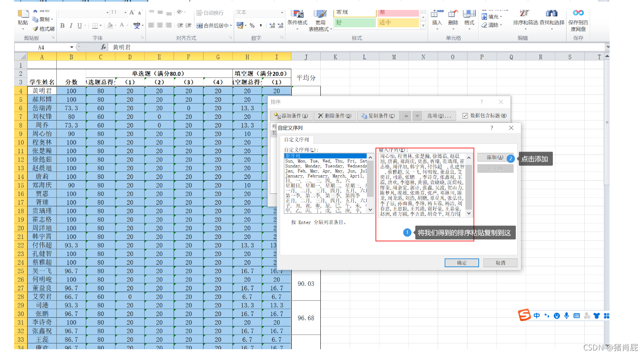
Task: Apply the 差 (Bad) red cell style
Action: pos(398,13)
